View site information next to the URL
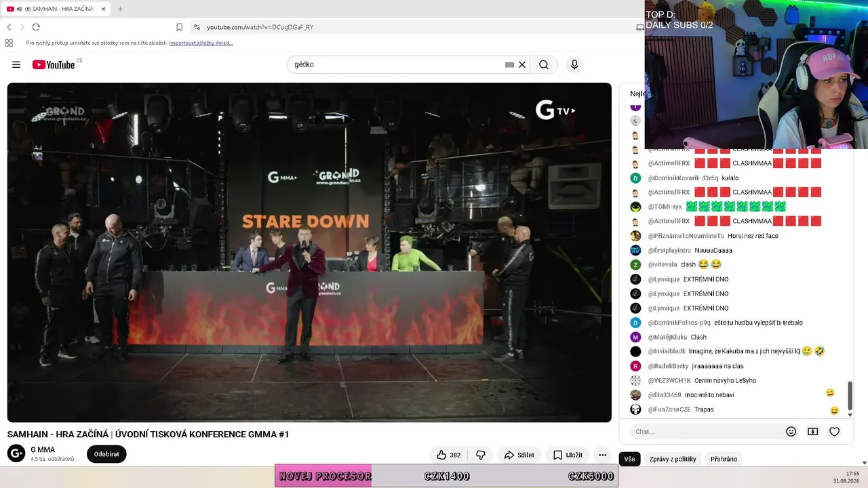868x488 pixels. click(x=197, y=27)
